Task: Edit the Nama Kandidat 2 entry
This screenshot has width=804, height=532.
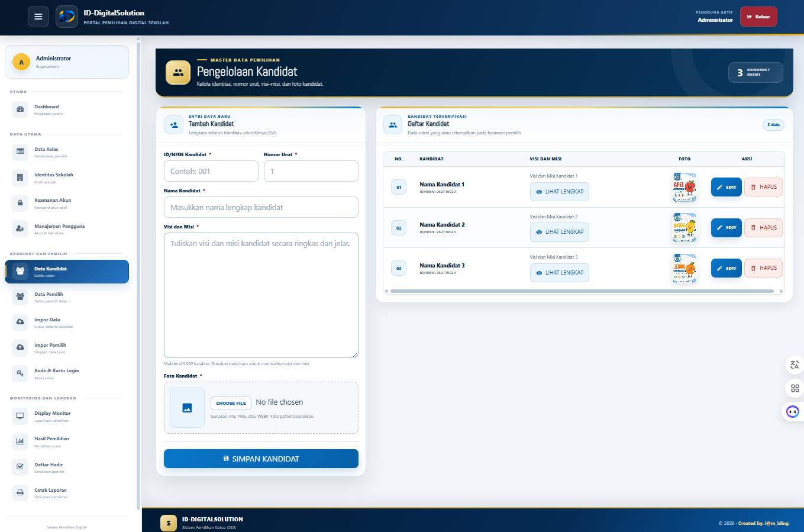Action: click(x=726, y=228)
